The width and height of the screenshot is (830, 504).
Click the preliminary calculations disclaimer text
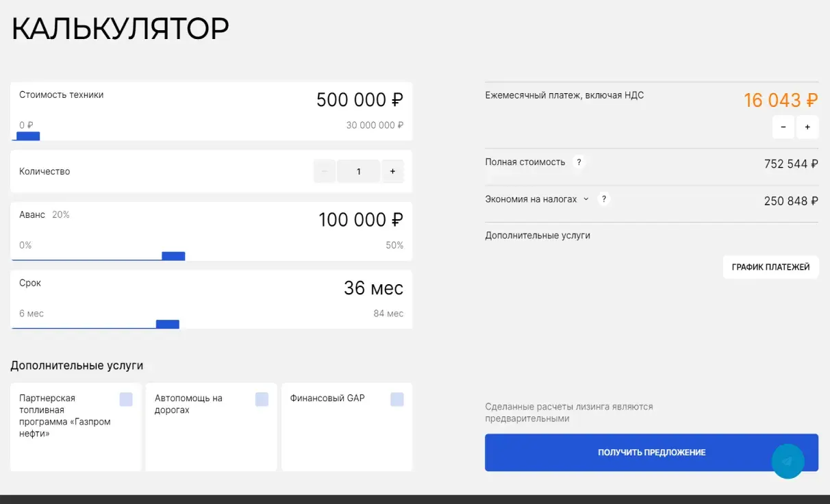[x=569, y=412]
